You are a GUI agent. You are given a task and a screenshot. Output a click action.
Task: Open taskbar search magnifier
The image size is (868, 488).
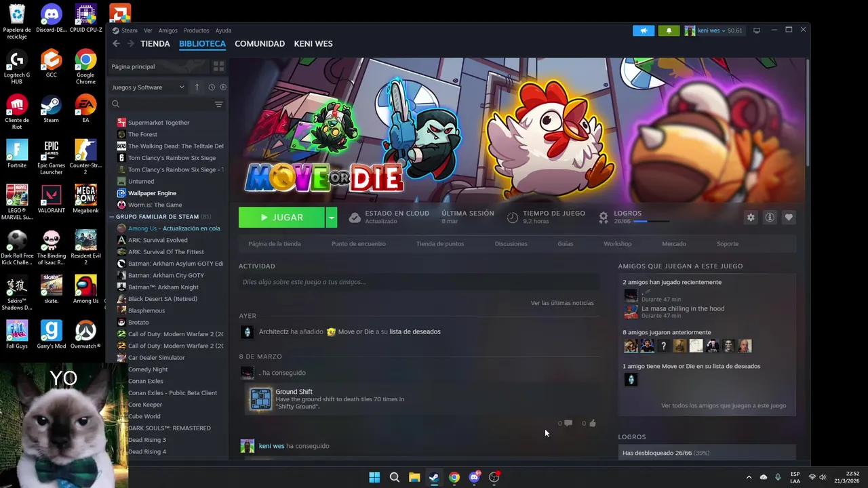pyautogui.click(x=395, y=477)
